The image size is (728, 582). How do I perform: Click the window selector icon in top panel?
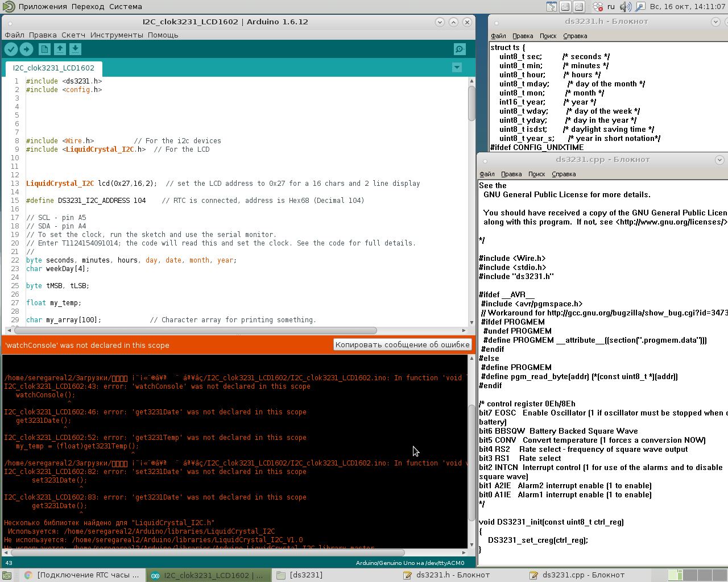[552, 7]
